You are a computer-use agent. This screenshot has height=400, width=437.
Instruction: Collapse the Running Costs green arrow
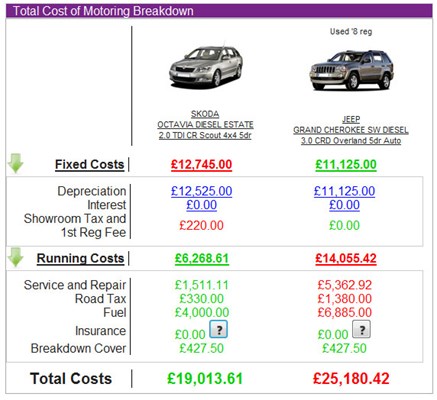click(x=15, y=257)
